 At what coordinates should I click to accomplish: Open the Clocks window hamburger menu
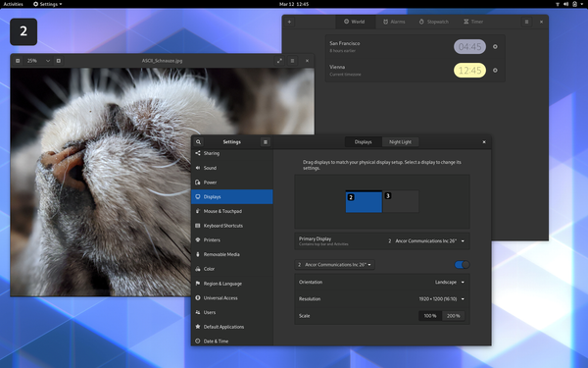click(526, 22)
